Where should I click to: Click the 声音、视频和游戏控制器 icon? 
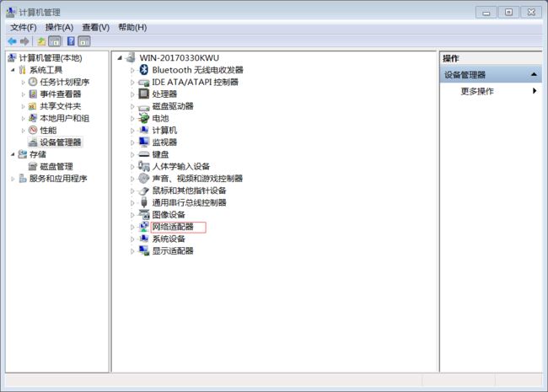click(143, 179)
